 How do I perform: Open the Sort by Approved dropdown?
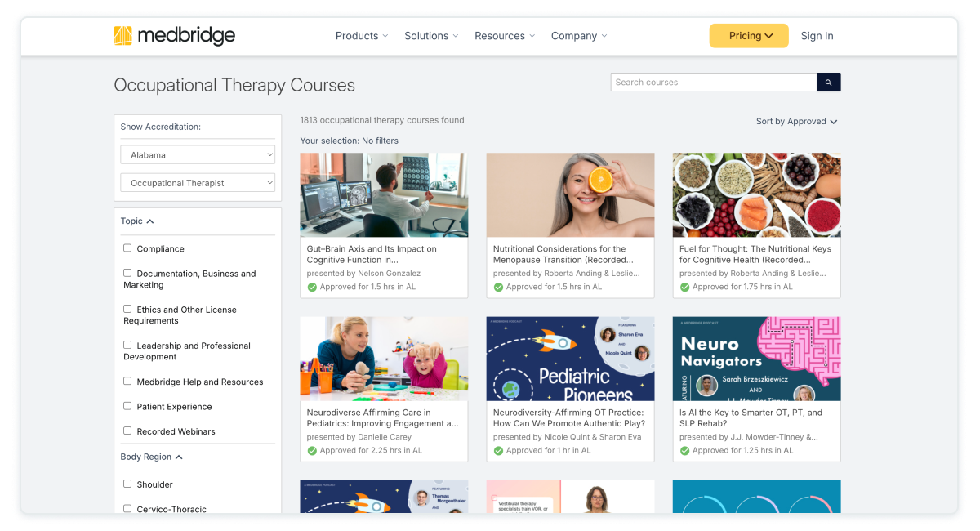click(797, 122)
